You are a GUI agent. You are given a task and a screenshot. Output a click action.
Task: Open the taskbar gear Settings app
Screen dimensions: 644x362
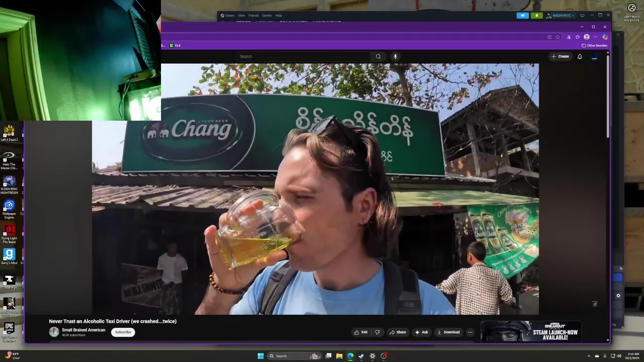[372, 356]
